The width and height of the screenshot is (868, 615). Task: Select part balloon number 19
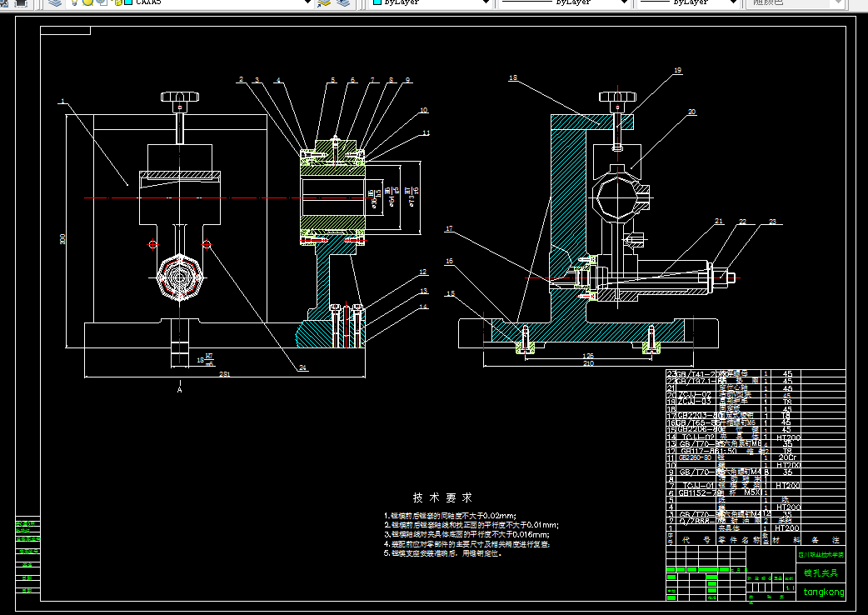pyautogui.click(x=677, y=70)
